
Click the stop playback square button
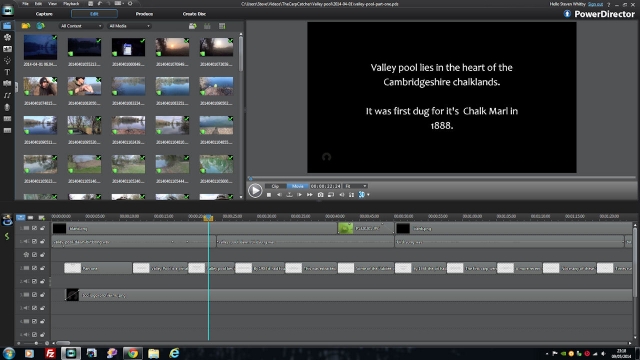pos(269,195)
